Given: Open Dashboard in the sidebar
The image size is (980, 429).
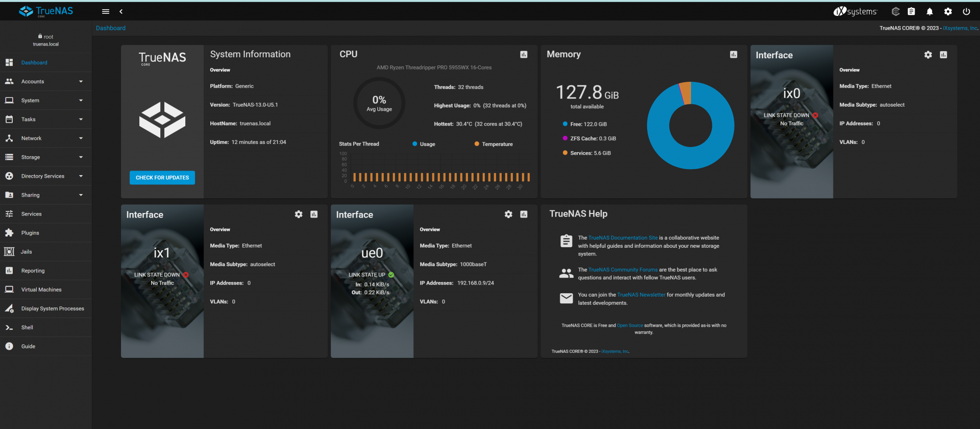Looking at the screenshot, I should [46, 62].
